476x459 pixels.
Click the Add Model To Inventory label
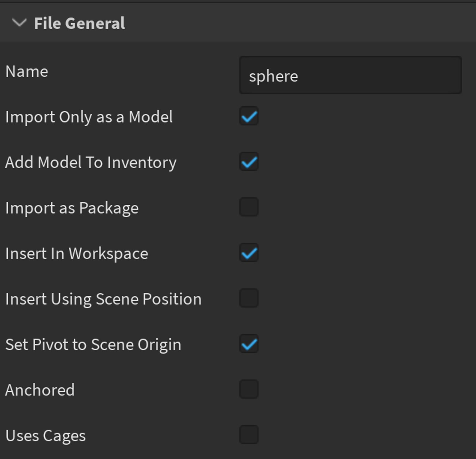coord(91,163)
